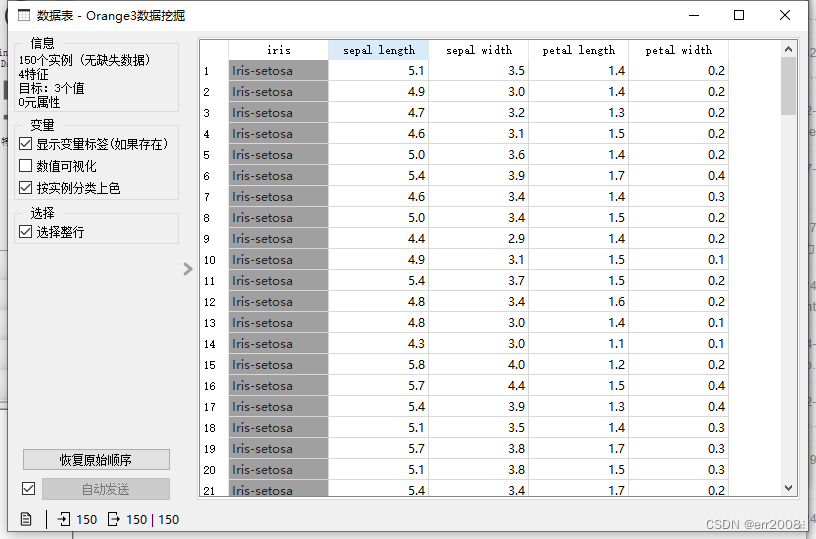Click sepal width value 2.9 in row 9
Screen dimensions: 816x539
point(478,239)
